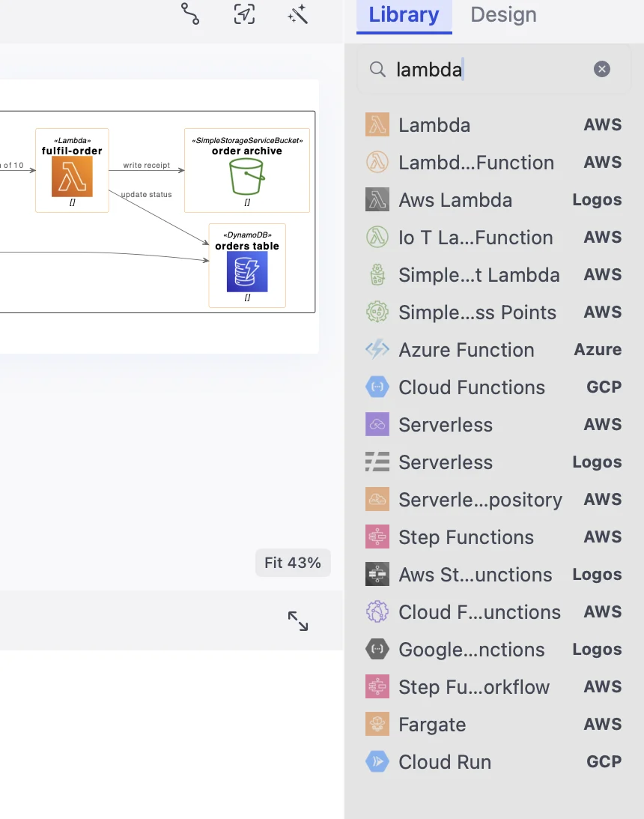Viewport: 644px width, 819px height.
Task: Select the fulfil-order Lambda node
Action: pyautogui.click(x=72, y=170)
